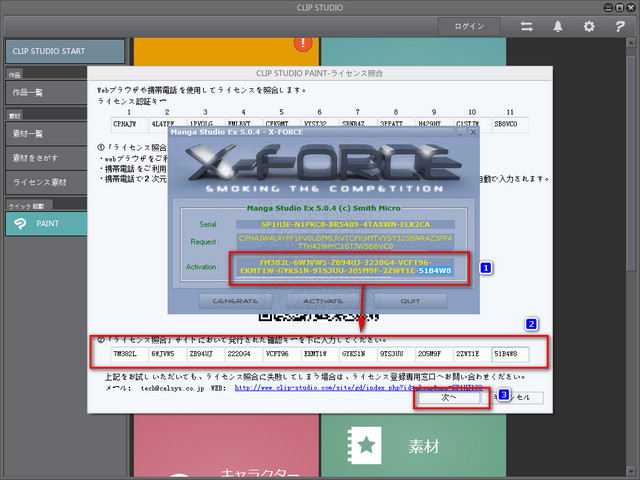This screenshot has width=640, height=480.
Task: Click confirmation key field containing 51B4W8
Action: (511, 354)
